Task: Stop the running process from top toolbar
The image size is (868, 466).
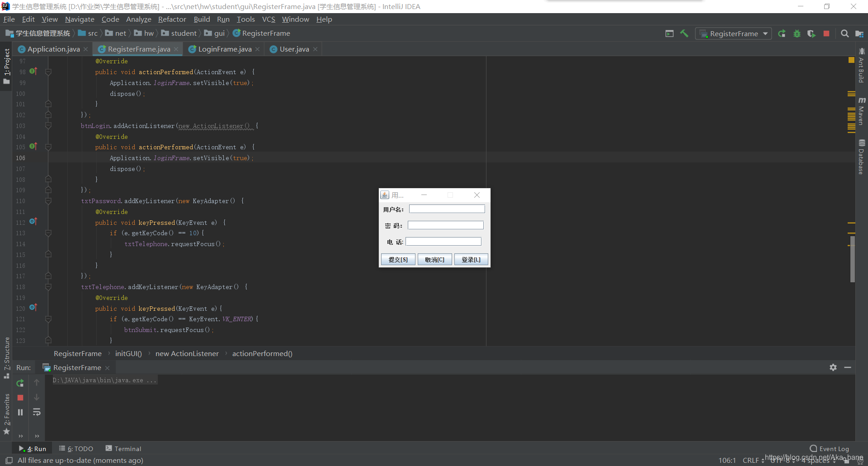Action: pyautogui.click(x=826, y=33)
